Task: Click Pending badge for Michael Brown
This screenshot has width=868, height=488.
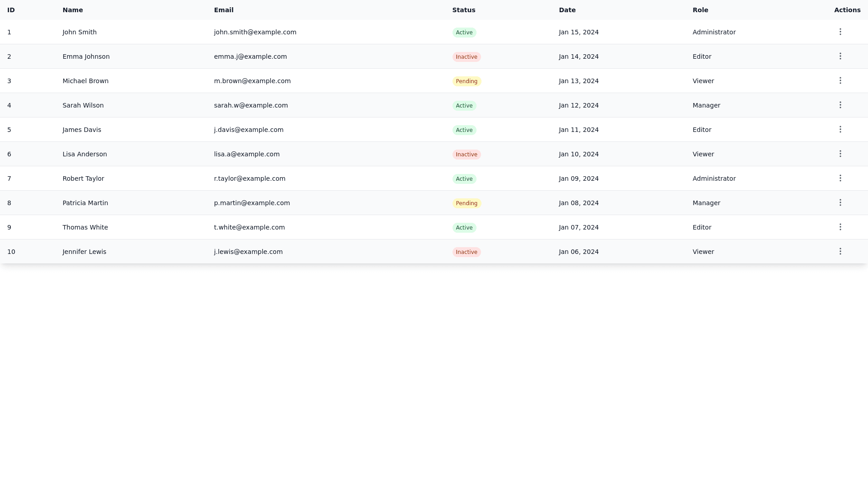Action: (467, 81)
